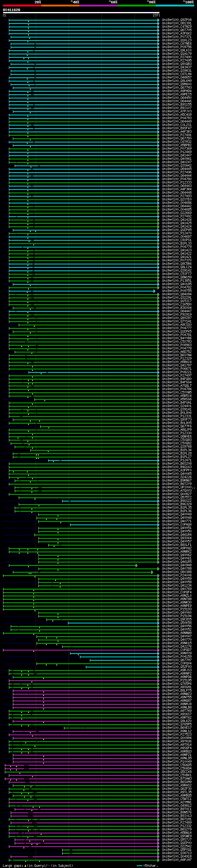Select the label UniRef100_B9S155
The image size is (197, 868).
coord(177,104)
